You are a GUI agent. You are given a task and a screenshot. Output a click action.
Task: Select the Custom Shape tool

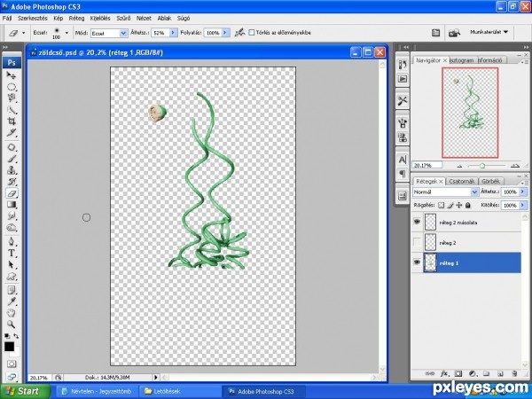[12, 276]
